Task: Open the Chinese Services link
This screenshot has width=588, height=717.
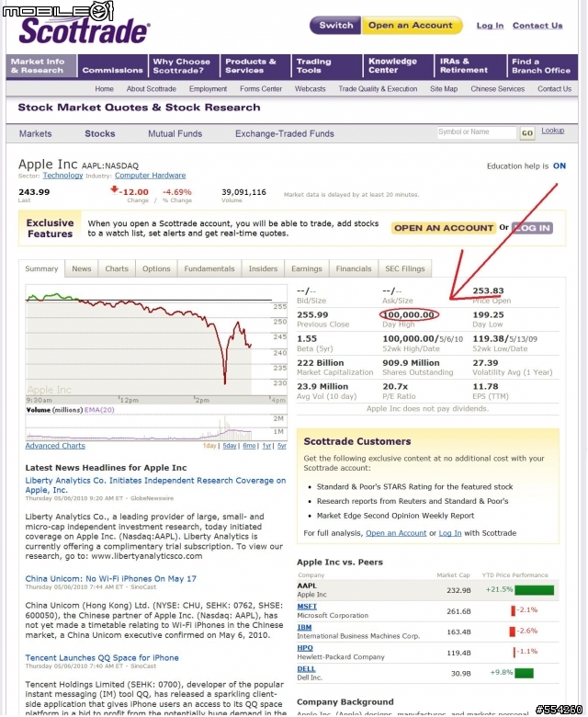Action: tap(498, 89)
